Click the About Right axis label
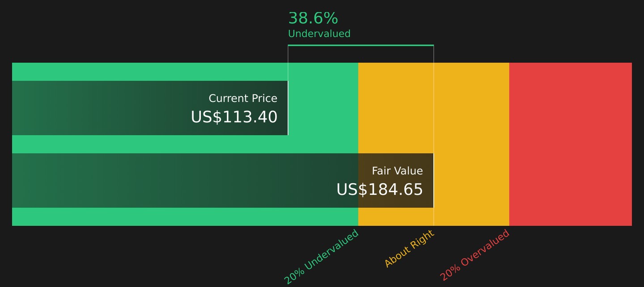644x287 pixels. (409, 249)
